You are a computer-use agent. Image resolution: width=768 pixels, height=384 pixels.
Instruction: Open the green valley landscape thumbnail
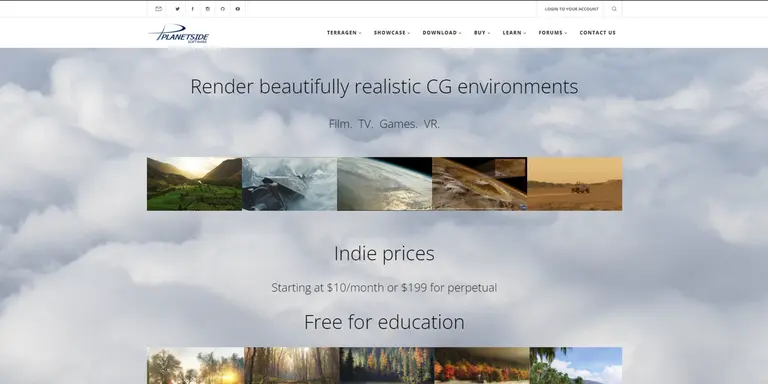194,184
